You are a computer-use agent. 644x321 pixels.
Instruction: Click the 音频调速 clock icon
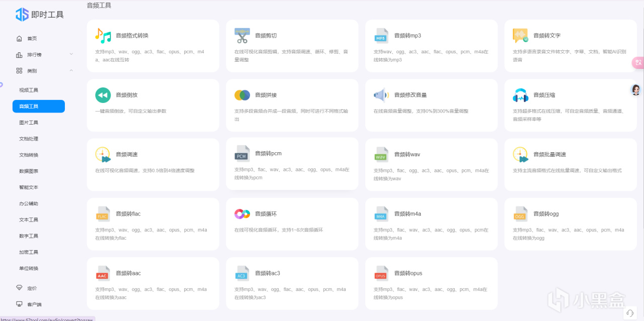pyautogui.click(x=103, y=155)
